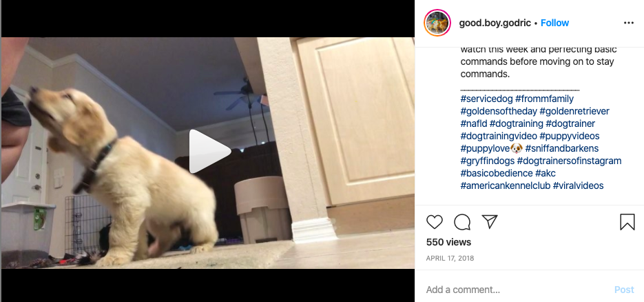Image resolution: width=644 pixels, height=302 pixels.
Task: Follow good.boy.godric
Action: [554, 23]
